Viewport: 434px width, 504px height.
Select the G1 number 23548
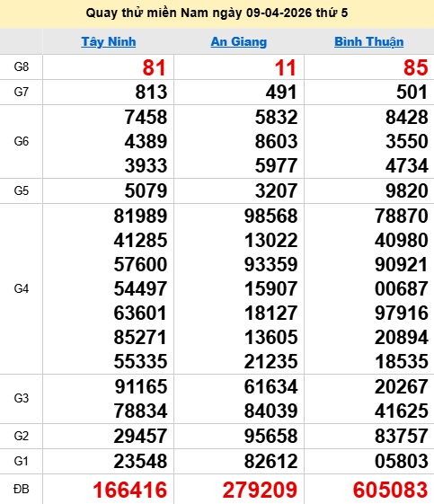pyautogui.click(x=140, y=461)
